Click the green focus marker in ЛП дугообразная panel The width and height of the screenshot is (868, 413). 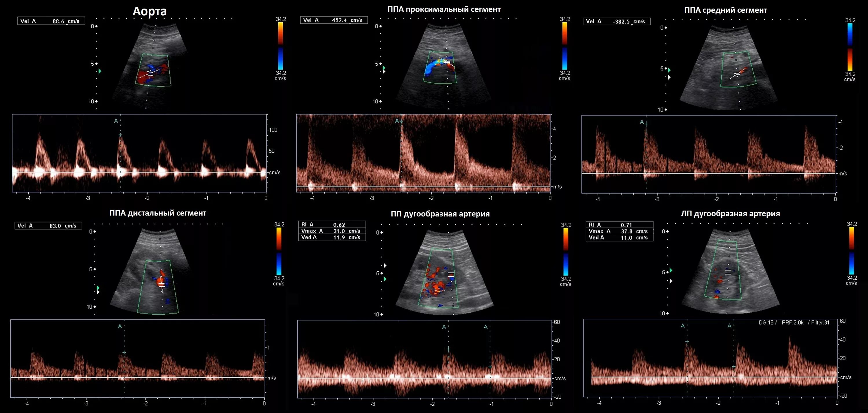coord(671,270)
